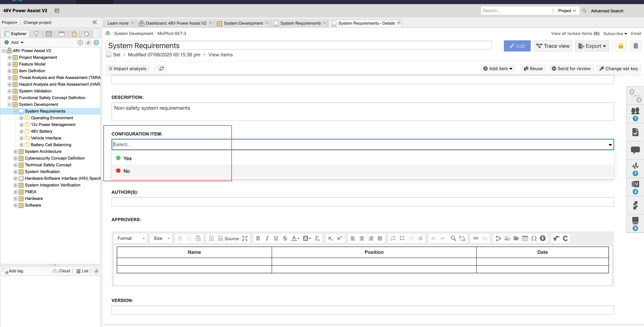Toggle superscript in the Approvers editor toolbar
Image resolution: width=644 pixels, height=327 pixels.
coord(340,238)
